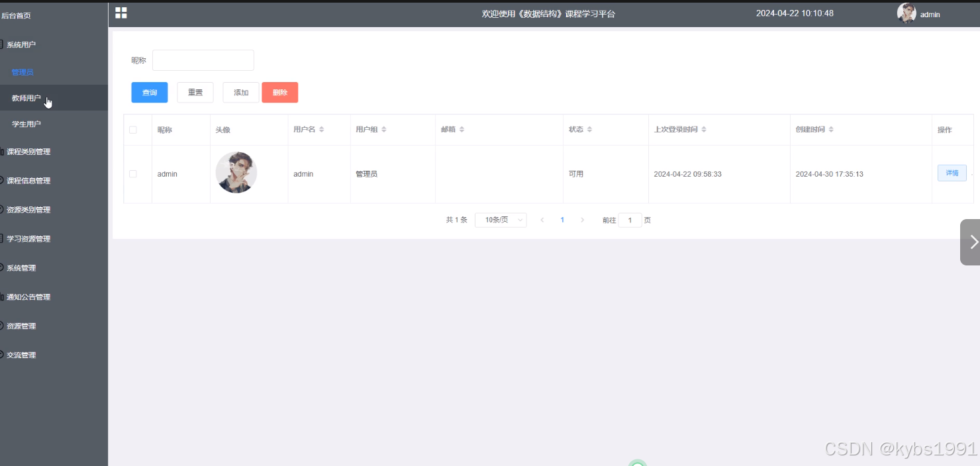Image resolution: width=980 pixels, height=466 pixels.
Task: Toggle the sidebar with the grid icon
Action: click(x=121, y=13)
